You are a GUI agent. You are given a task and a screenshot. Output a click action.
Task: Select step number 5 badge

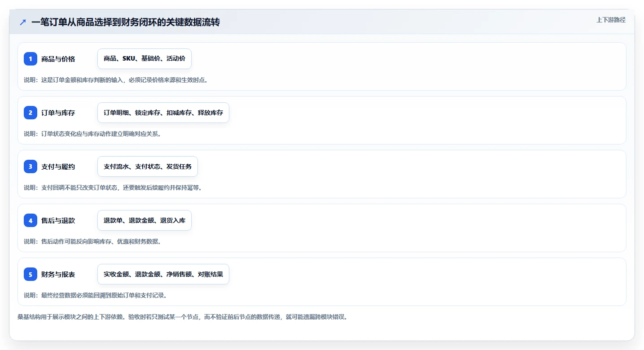tap(31, 274)
